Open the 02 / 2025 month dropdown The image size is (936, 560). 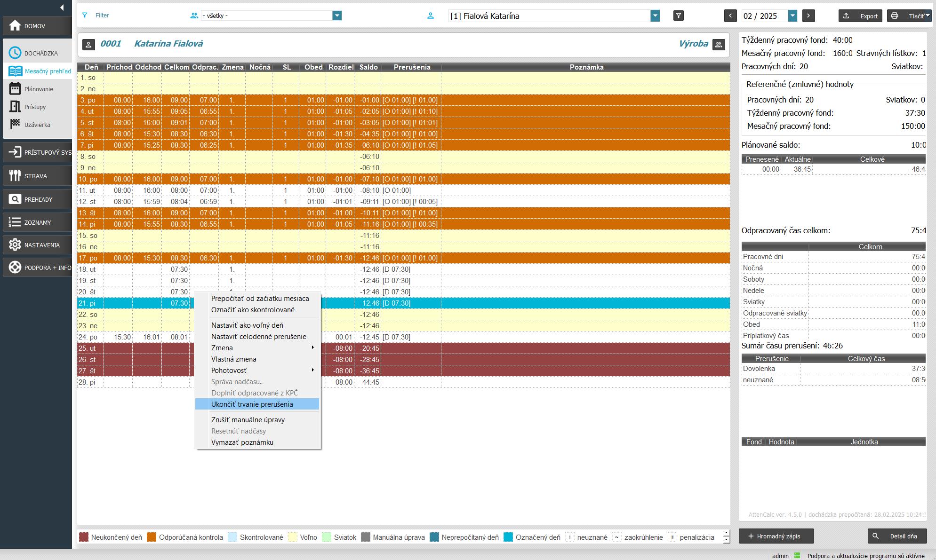point(792,16)
